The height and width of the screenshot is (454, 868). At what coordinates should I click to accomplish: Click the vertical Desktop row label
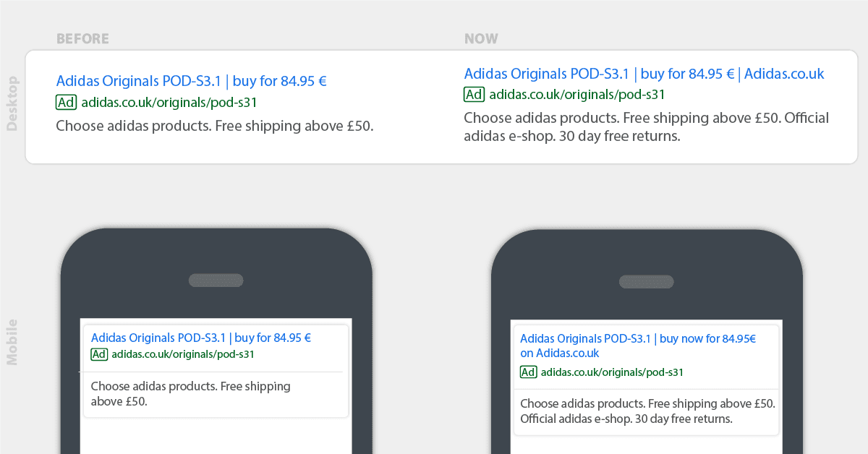coord(12,103)
